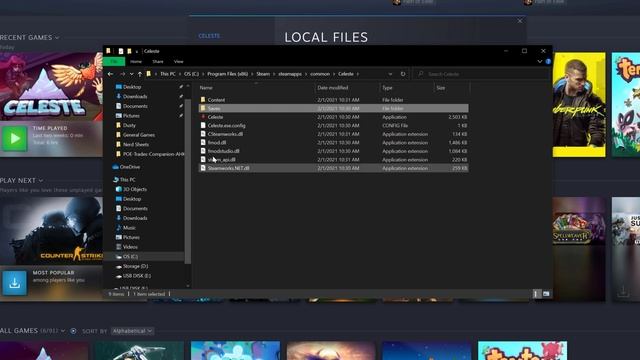
Task: Click the Download button under Counter-Strike
Action: [15, 282]
